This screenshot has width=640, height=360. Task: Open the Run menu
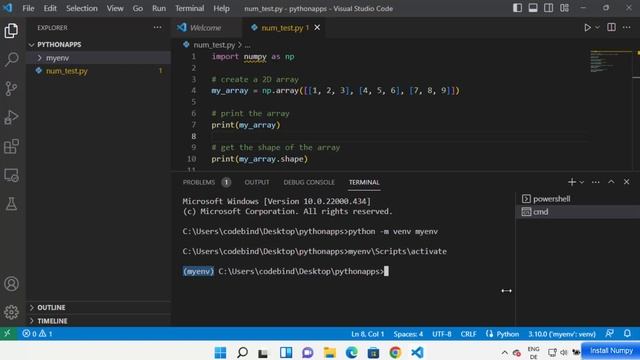159,8
